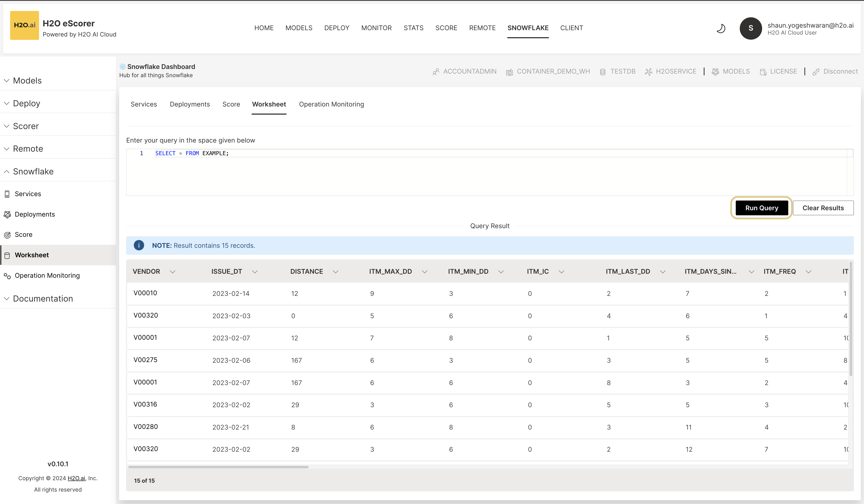The image size is (864, 504).
Task: Click the Clear Results button
Action: (x=823, y=208)
